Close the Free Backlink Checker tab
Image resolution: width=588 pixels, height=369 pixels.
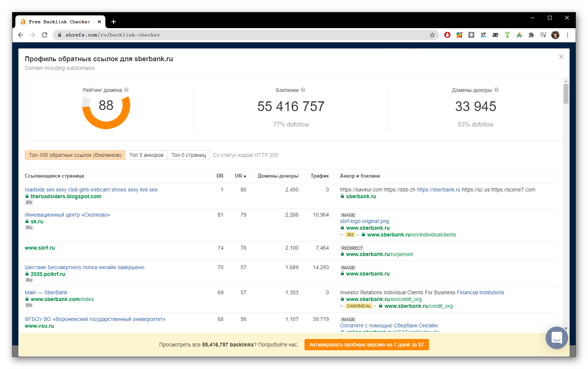(x=99, y=22)
